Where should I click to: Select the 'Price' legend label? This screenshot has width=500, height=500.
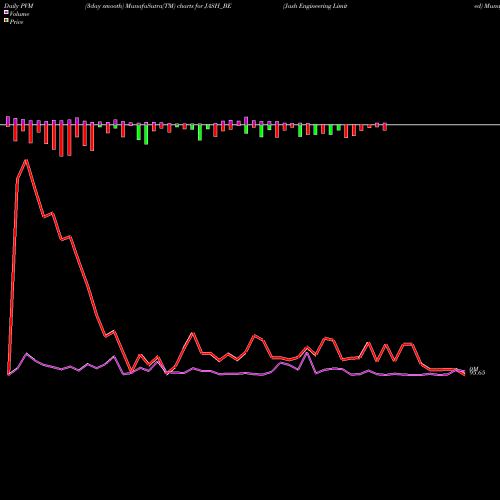[x=16, y=22]
